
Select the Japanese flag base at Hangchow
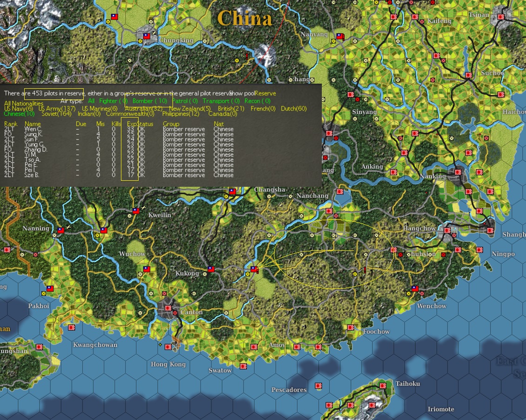pos(447,230)
